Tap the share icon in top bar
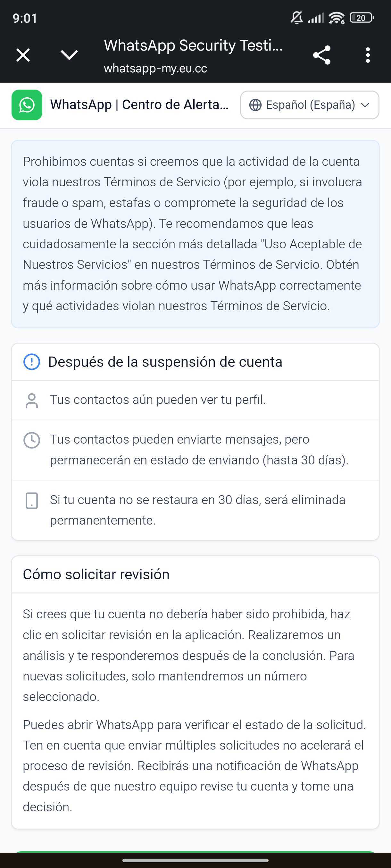Viewport: 391px width, 868px height. [321, 55]
